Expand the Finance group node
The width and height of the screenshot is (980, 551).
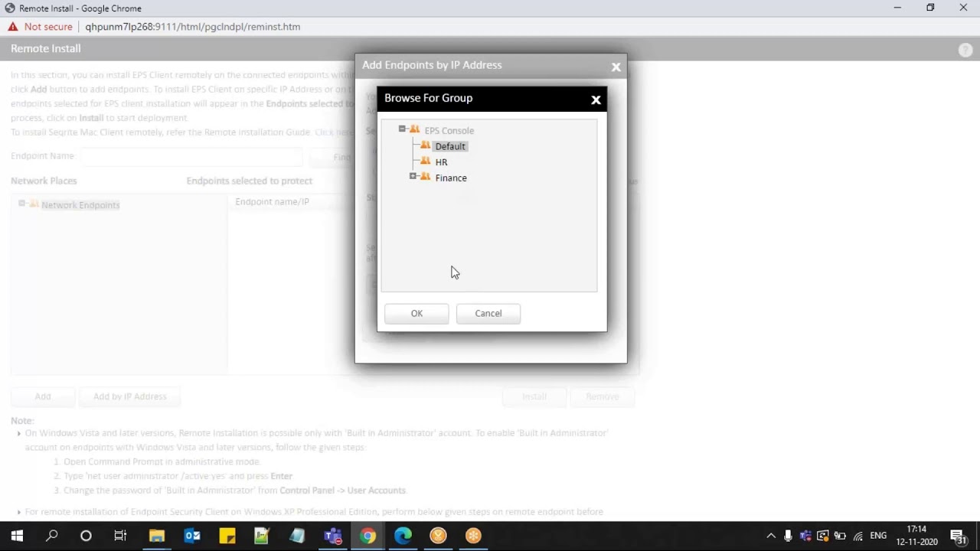click(x=413, y=177)
